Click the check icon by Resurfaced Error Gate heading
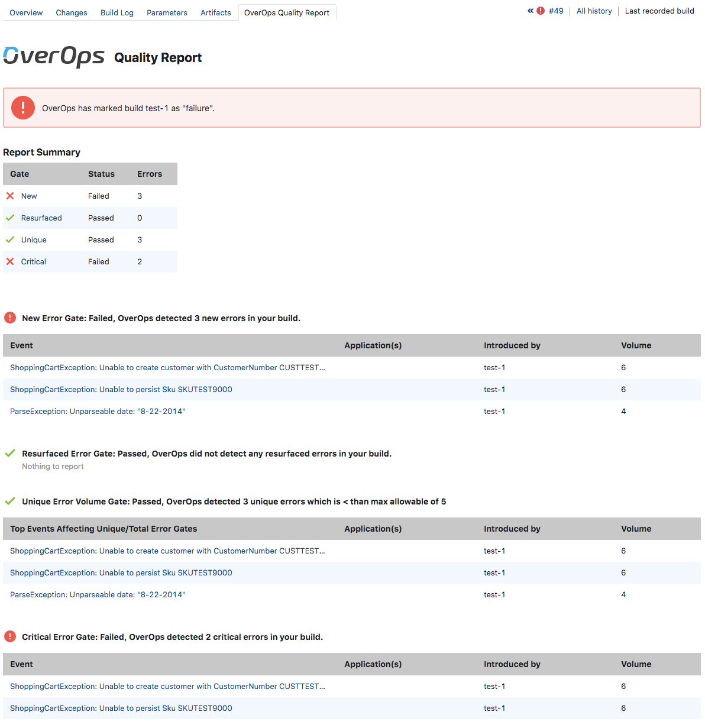The image size is (705, 728). pos(10,453)
